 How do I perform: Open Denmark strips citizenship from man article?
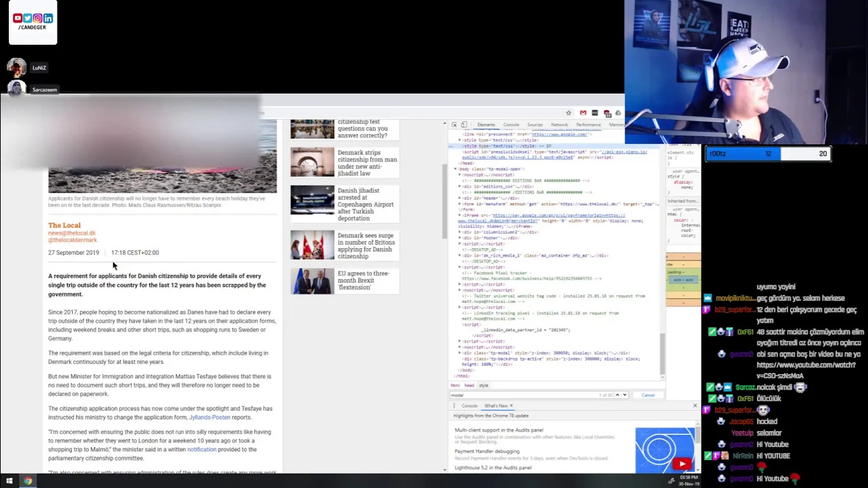point(368,163)
